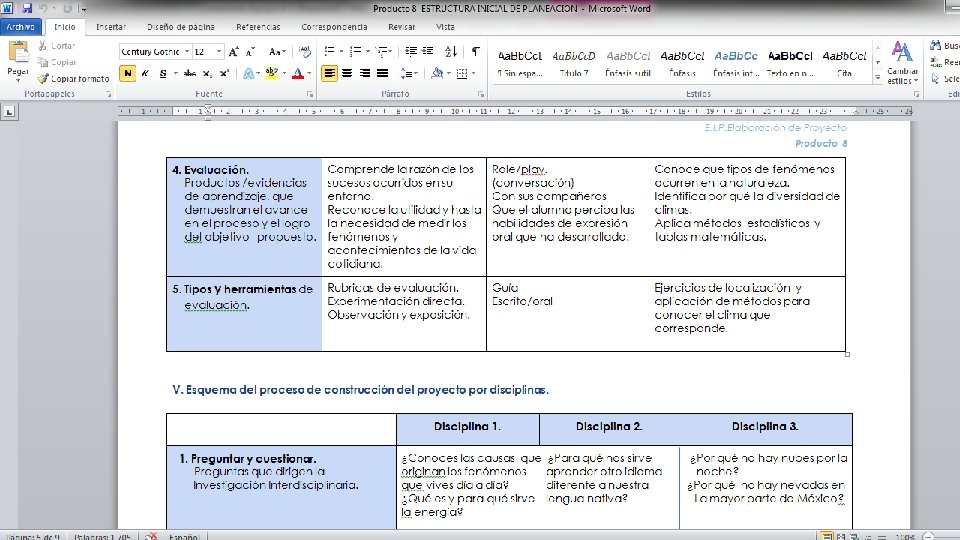Image resolution: width=960 pixels, height=540 pixels.
Task: Toggle bold formatting (N button)
Action: [127, 73]
